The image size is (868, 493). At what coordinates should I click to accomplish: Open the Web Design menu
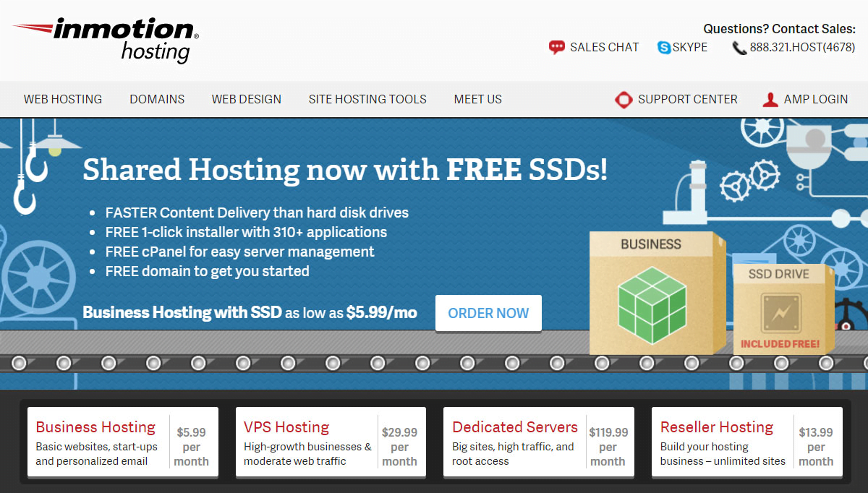tap(247, 99)
